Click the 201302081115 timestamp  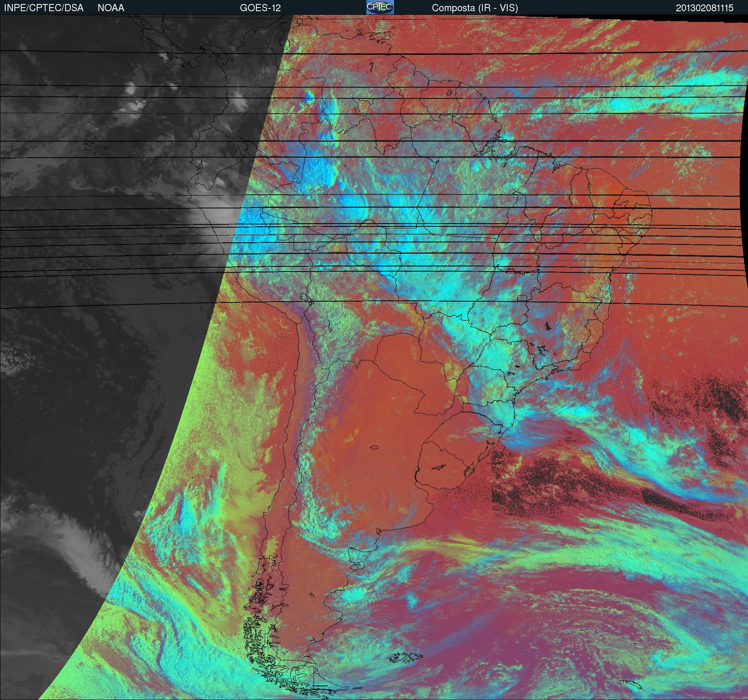705,8
